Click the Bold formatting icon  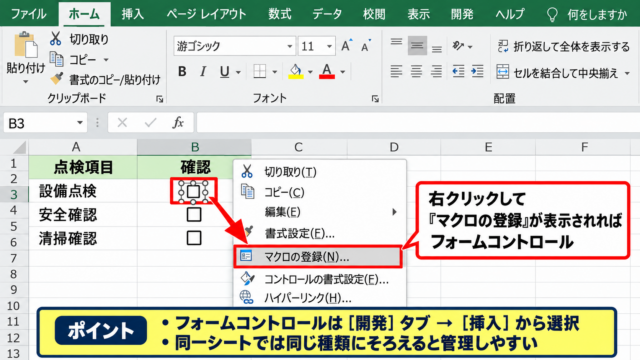click(x=182, y=71)
